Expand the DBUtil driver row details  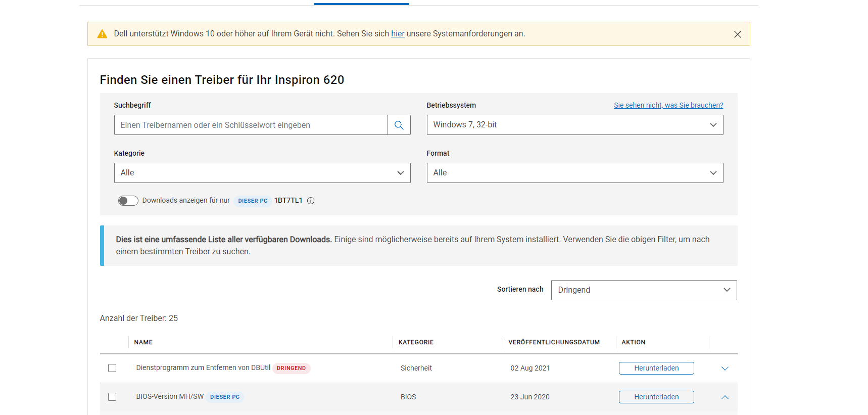click(x=725, y=368)
